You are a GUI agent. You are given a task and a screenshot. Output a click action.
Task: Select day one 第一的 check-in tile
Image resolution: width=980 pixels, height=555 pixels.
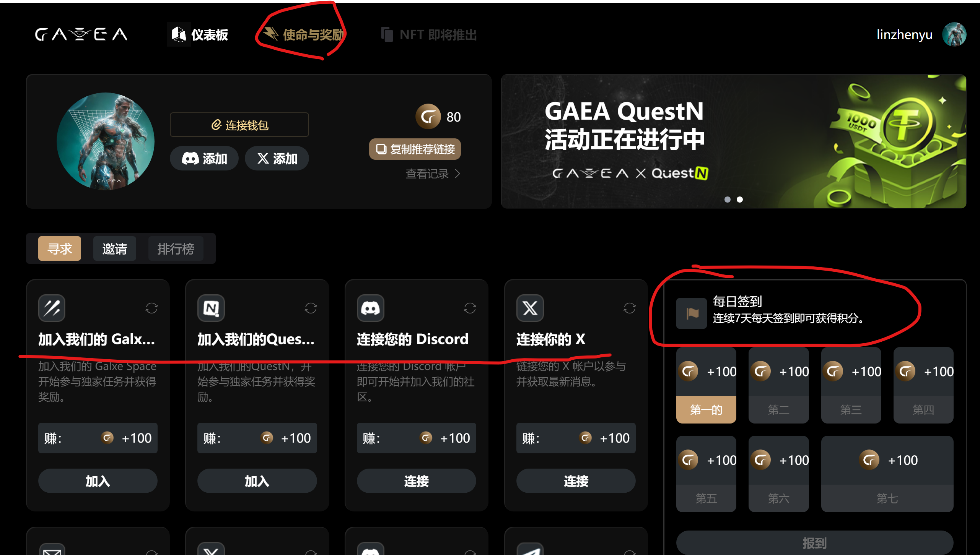(x=706, y=385)
